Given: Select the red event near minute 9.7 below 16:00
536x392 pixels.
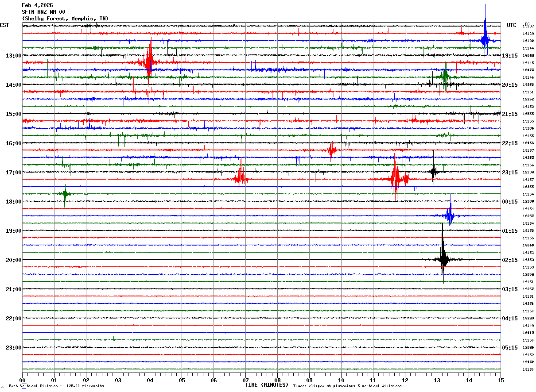Looking at the screenshot, I should pos(331,150).
